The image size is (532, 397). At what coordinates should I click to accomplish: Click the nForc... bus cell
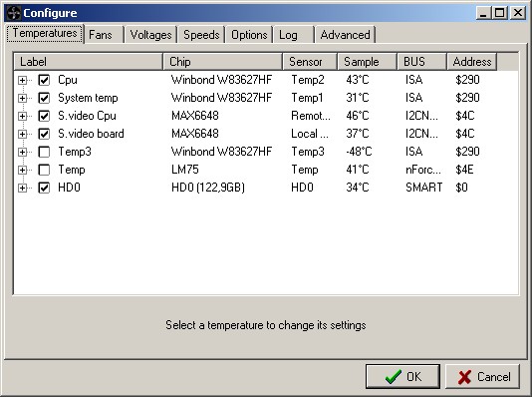tap(423, 170)
